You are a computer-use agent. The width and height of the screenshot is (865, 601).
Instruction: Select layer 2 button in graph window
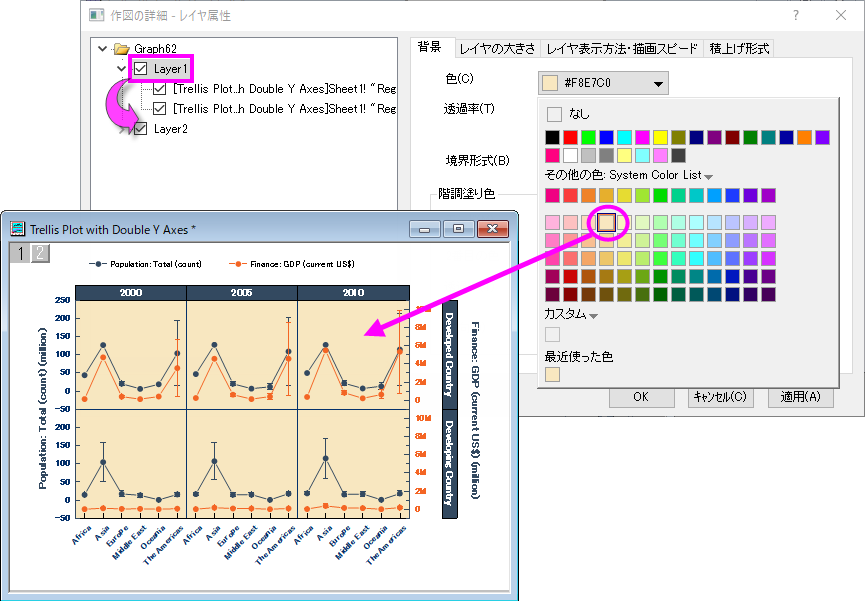pyautogui.click(x=40, y=253)
